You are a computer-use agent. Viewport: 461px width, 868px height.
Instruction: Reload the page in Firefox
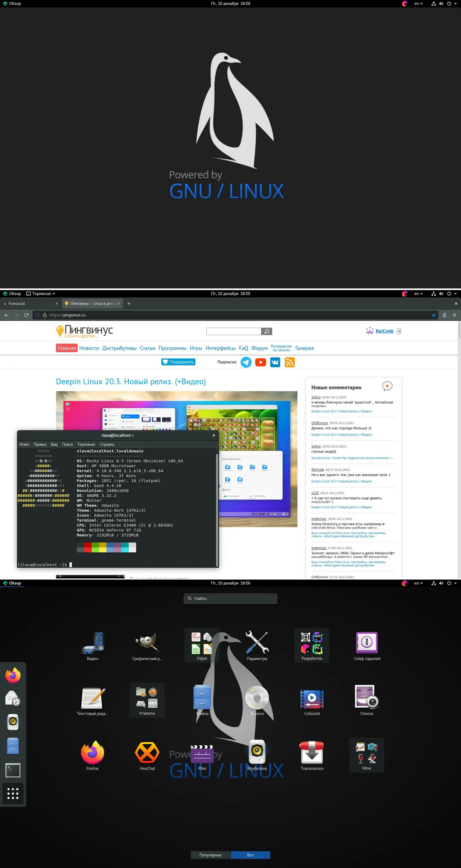pos(26,315)
